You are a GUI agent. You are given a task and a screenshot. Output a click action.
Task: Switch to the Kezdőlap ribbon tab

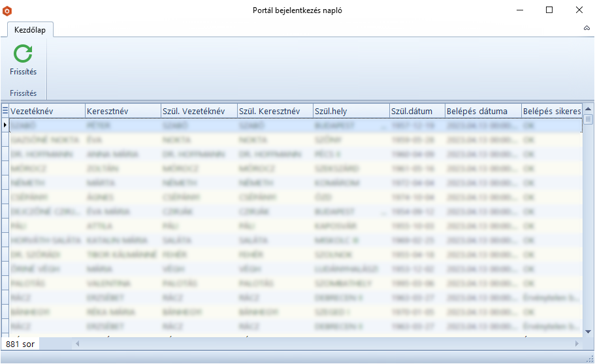pyautogui.click(x=30, y=29)
